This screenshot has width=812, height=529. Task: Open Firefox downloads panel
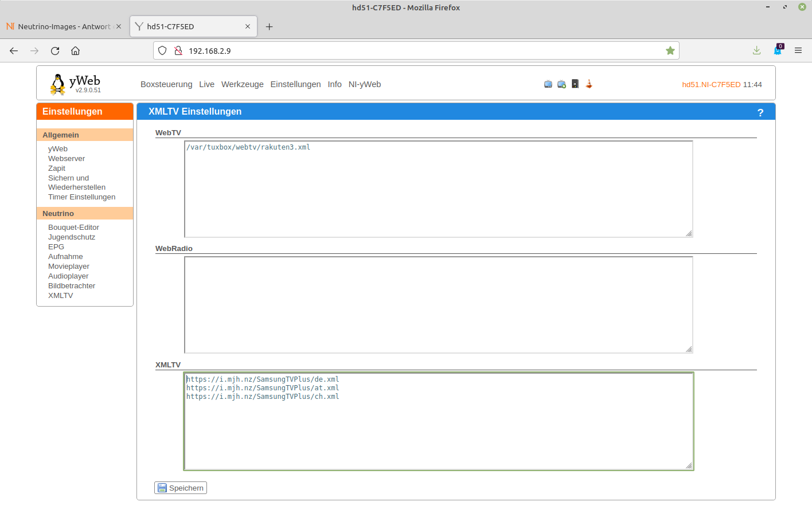756,50
